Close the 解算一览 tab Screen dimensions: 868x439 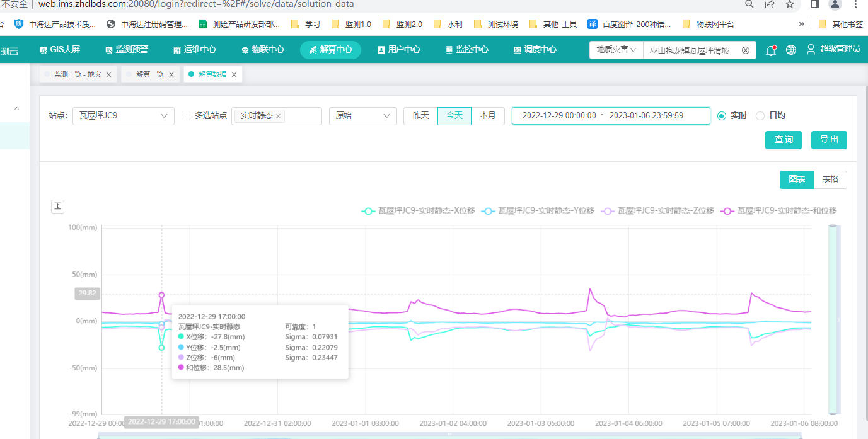click(x=171, y=74)
